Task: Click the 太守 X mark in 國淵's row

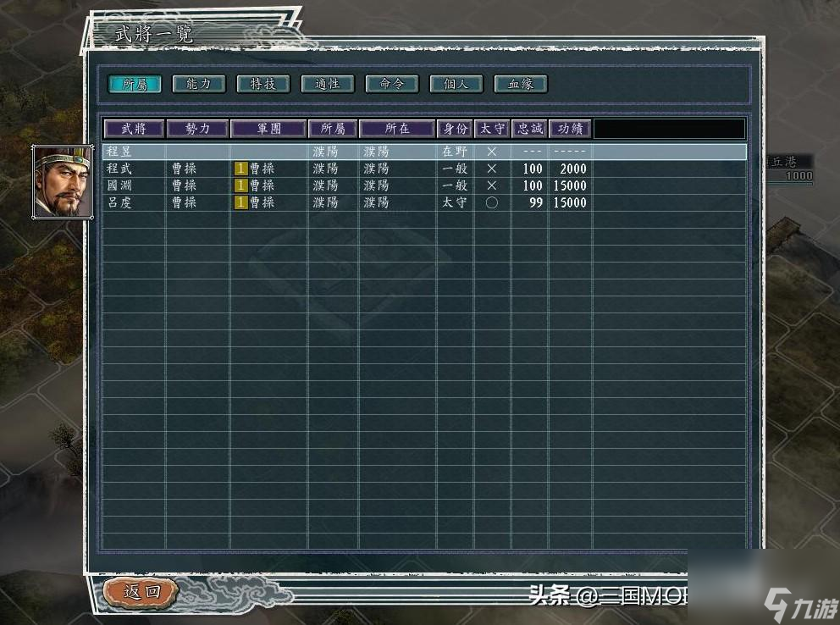Action: click(492, 185)
